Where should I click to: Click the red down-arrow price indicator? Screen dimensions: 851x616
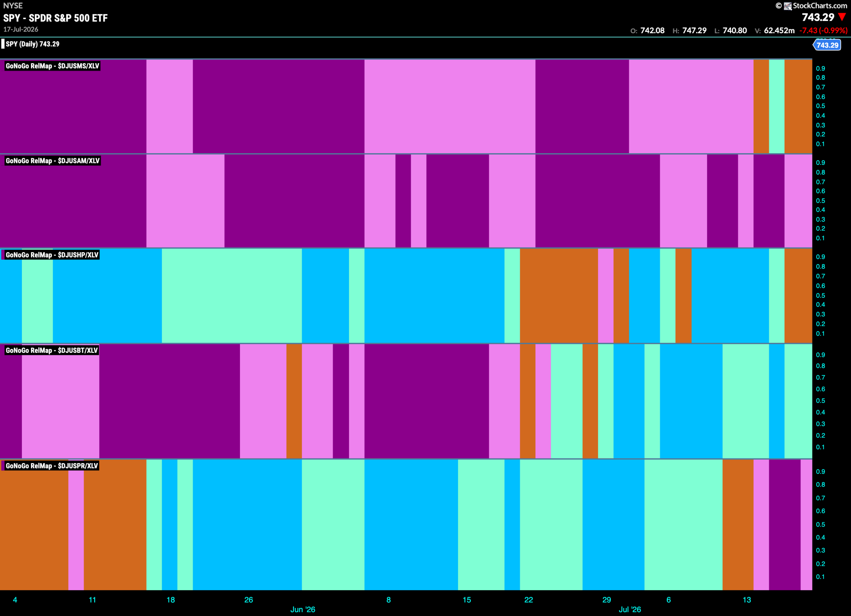point(842,17)
